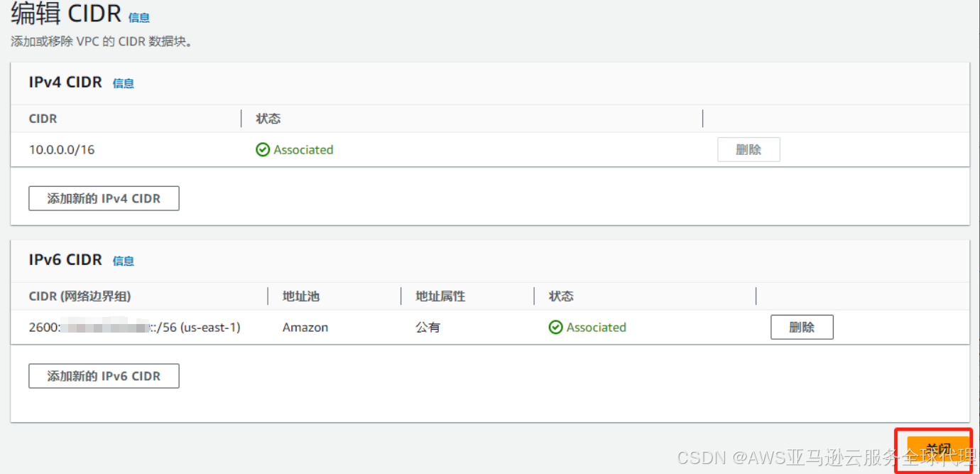This screenshot has width=980, height=474.
Task: Click the 状态 column header in IPv4 table
Action: [268, 119]
